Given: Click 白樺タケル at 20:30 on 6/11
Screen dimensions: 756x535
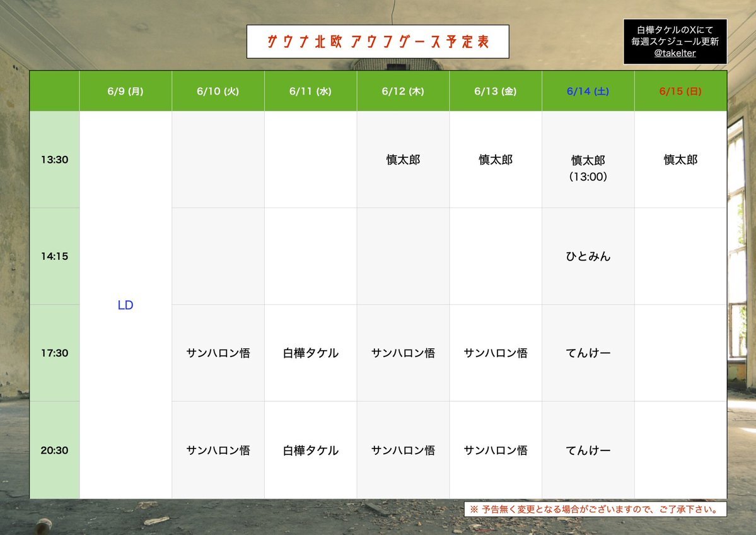Looking at the screenshot, I should [x=310, y=450].
